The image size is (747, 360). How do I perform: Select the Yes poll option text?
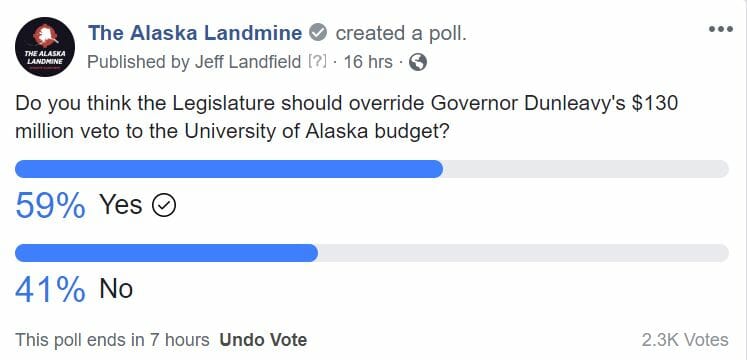121,205
